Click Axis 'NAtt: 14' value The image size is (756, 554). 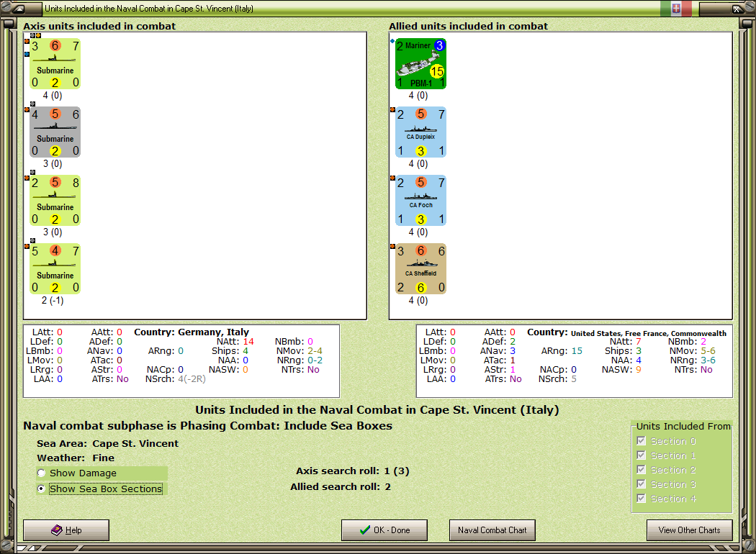[x=248, y=342]
